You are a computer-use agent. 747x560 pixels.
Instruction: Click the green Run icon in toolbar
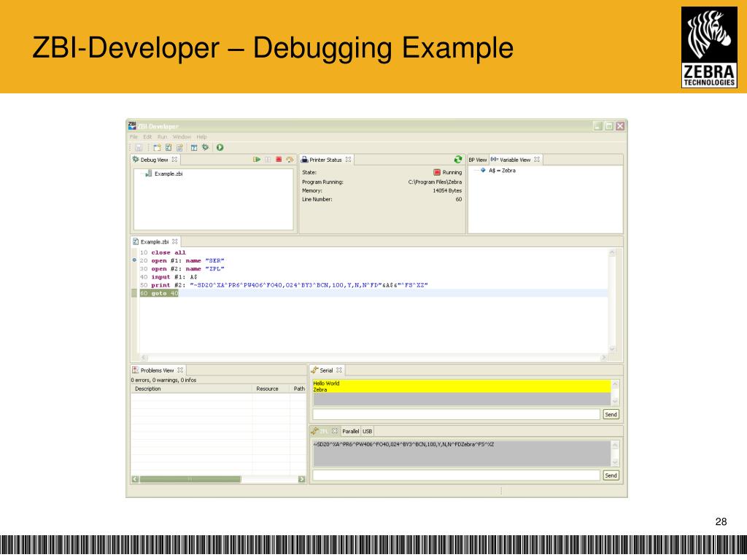tap(220, 147)
